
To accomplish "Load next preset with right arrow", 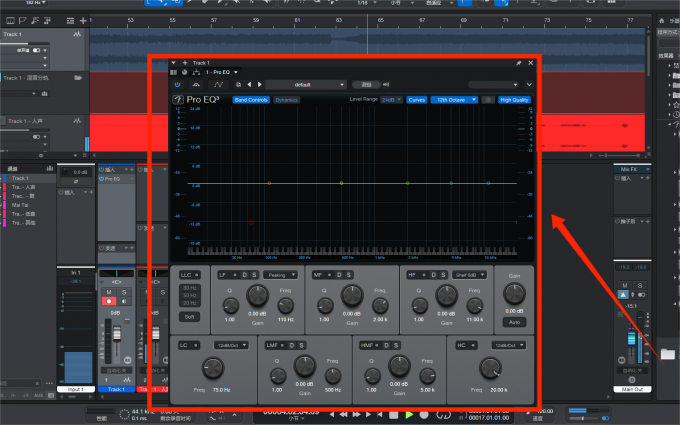I will point(260,85).
